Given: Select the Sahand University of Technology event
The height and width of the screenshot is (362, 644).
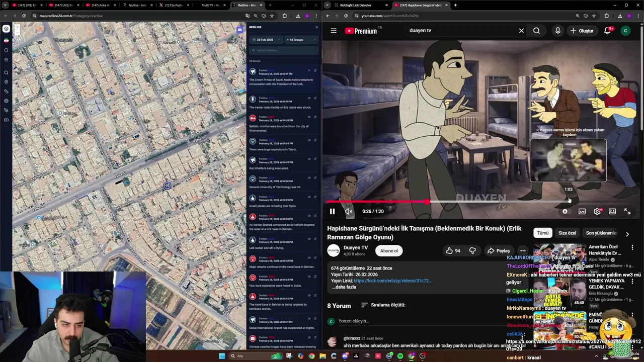Looking at the screenshot, I should point(284,183).
